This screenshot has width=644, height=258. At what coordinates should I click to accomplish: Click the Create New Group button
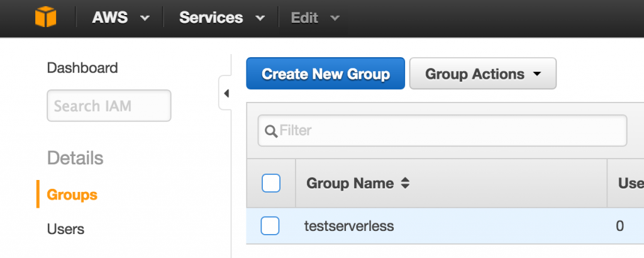(326, 74)
